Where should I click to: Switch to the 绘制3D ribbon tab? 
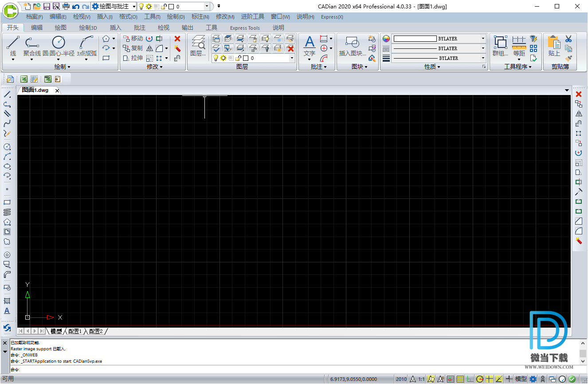(88, 28)
